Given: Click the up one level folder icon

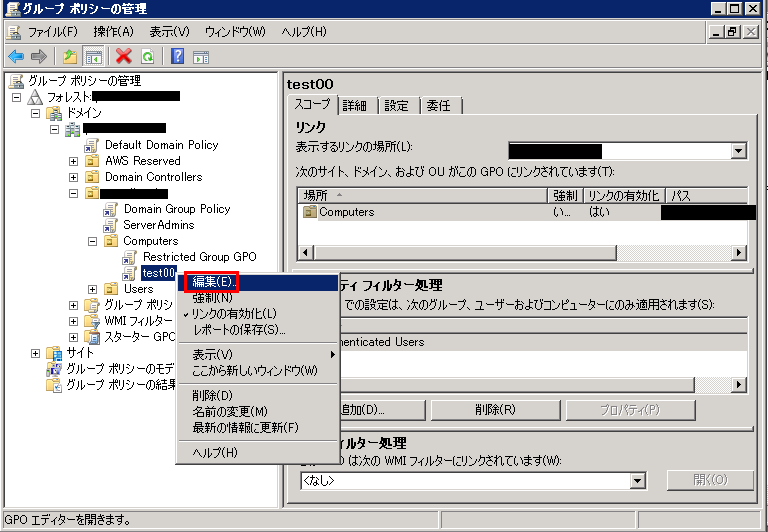Looking at the screenshot, I should click(70, 57).
